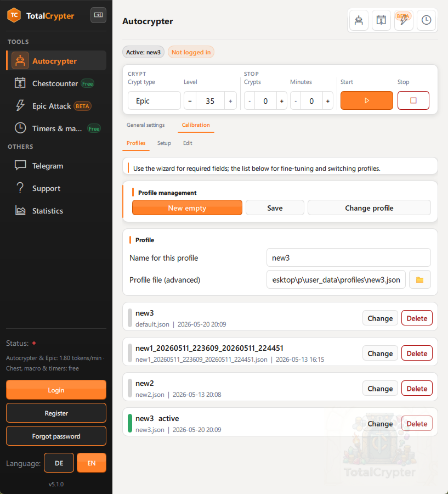Change to new1_20260511_223609 profile
This screenshot has width=448, height=494.
click(x=380, y=353)
